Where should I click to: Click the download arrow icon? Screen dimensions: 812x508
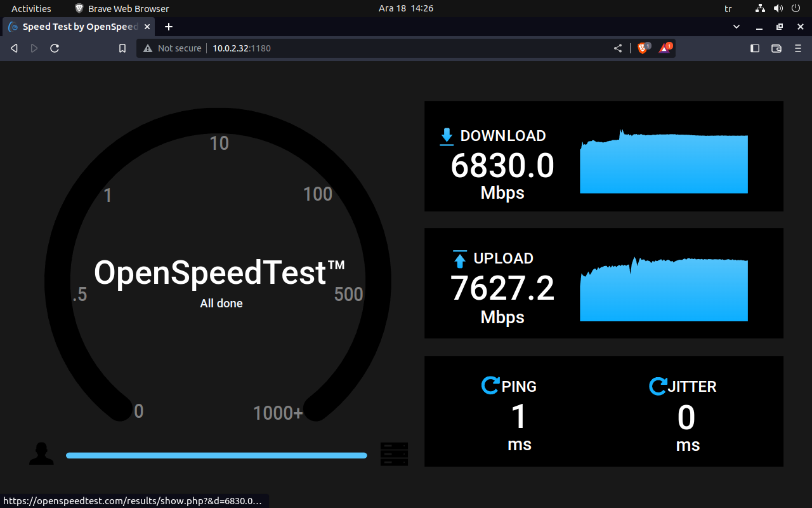(447, 136)
